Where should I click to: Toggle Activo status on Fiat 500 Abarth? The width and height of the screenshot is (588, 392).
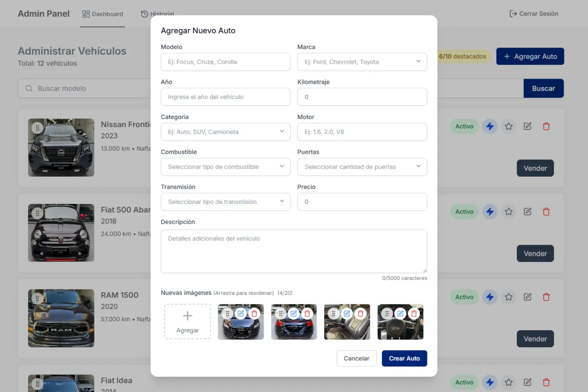click(x=464, y=212)
